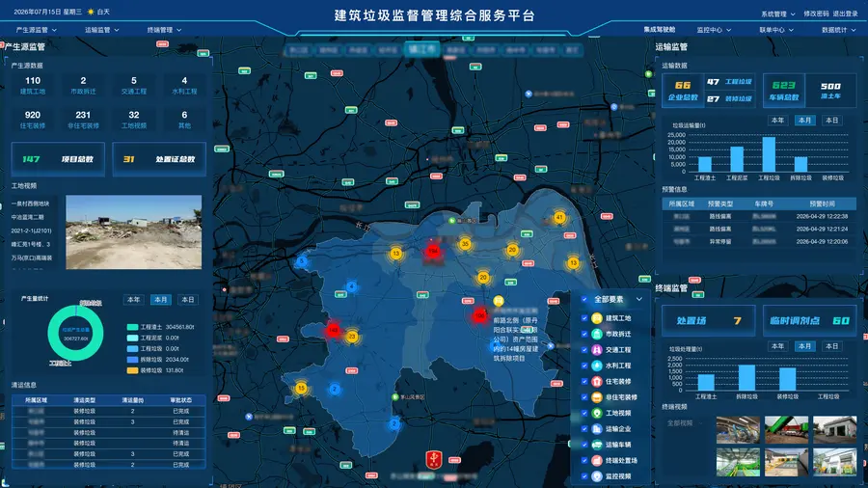The width and height of the screenshot is (868, 488).
Task: Switch garbage transport chart to 本年
Action: click(x=777, y=120)
